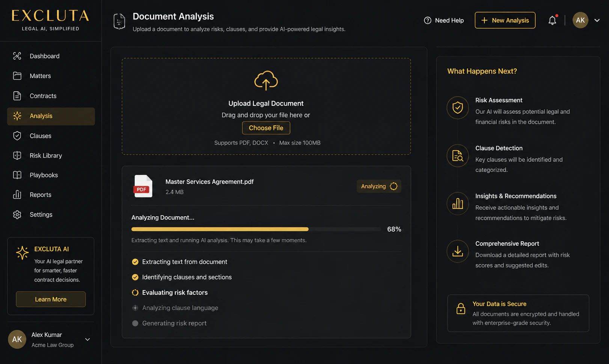Click the Dashboard sidebar icon

(17, 56)
